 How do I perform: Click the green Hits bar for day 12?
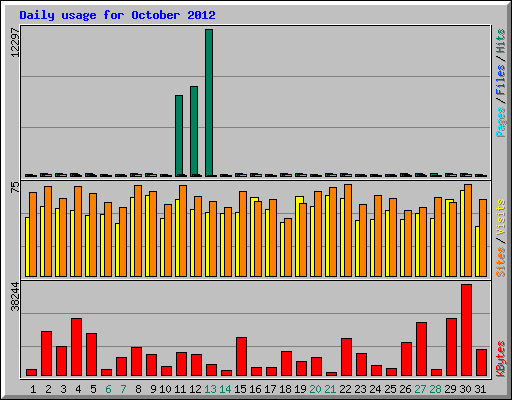tap(194, 131)
